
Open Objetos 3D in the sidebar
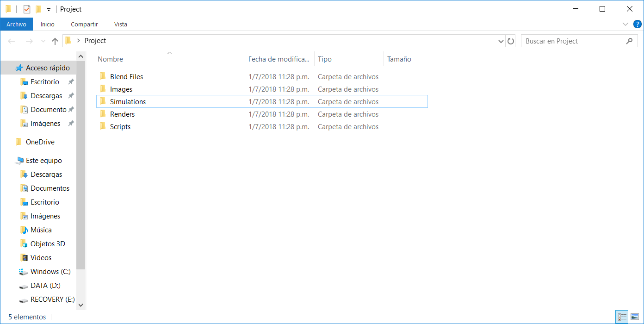point(48,244)
